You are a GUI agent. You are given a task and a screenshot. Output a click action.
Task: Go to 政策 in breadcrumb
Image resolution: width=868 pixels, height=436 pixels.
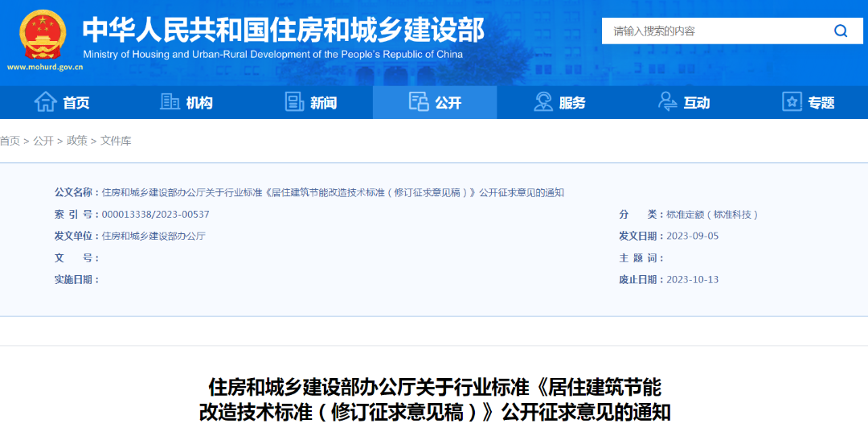(x=77, y=141)
